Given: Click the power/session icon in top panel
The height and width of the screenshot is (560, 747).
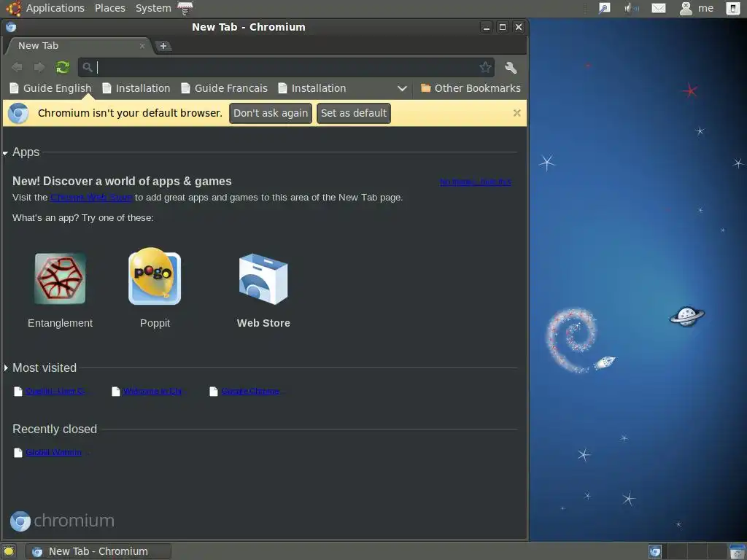Looking at the screenshot, I should pyautogui.click(x=732, y=8).
